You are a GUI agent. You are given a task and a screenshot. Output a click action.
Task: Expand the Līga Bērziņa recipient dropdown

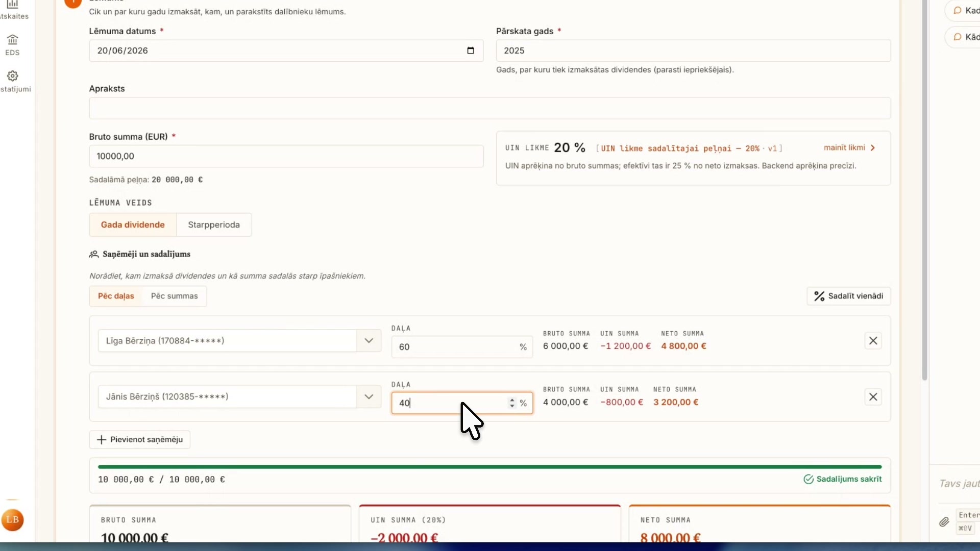coord(369,341)
